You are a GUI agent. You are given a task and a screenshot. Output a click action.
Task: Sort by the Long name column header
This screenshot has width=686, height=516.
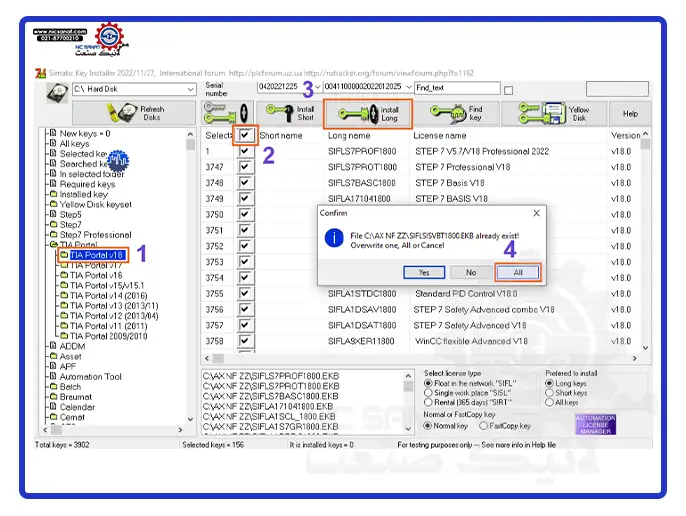pyautogui.click(x=349, y=136)
